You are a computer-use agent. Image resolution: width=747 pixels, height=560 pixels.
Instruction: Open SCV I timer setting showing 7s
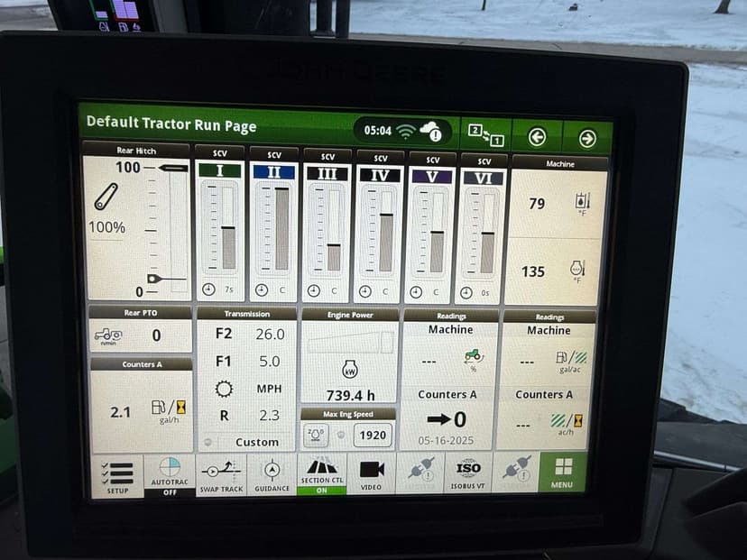[220, 289]
